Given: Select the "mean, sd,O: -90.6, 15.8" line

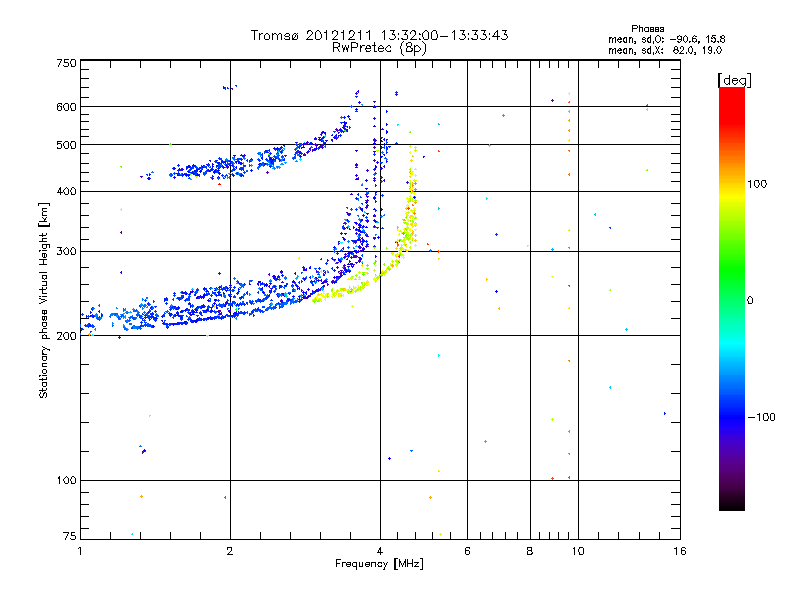Looking at the screenshot, I should (666, 39).
